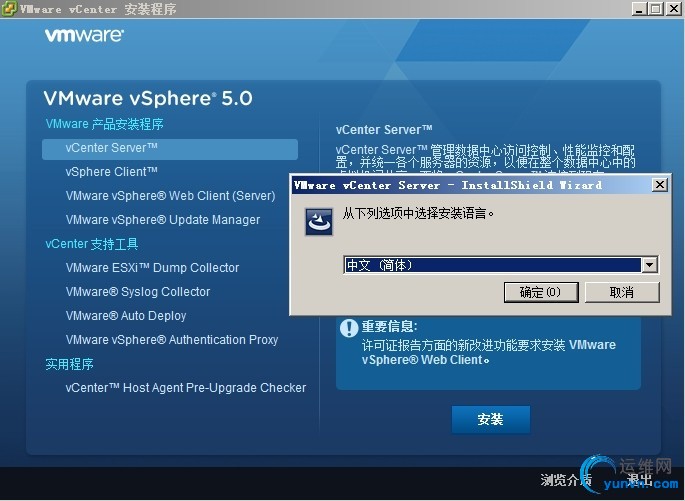Viewport: 685px width, 501px height.
Task: Click the vCenter 支持工具 heading
Action: pos(92,244)
